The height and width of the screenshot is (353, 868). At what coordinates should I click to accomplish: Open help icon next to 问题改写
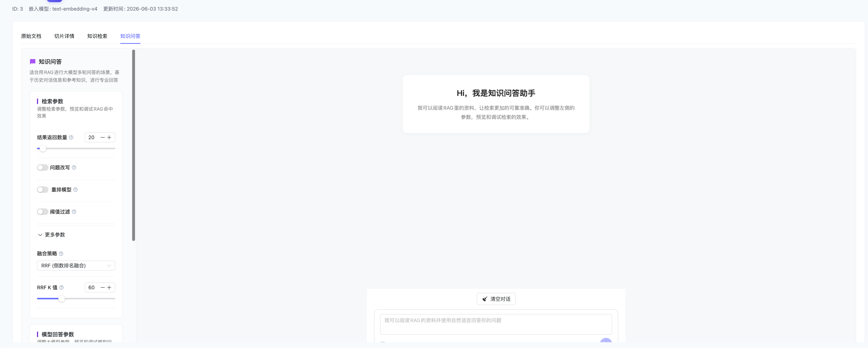click(x=74, y=168)
